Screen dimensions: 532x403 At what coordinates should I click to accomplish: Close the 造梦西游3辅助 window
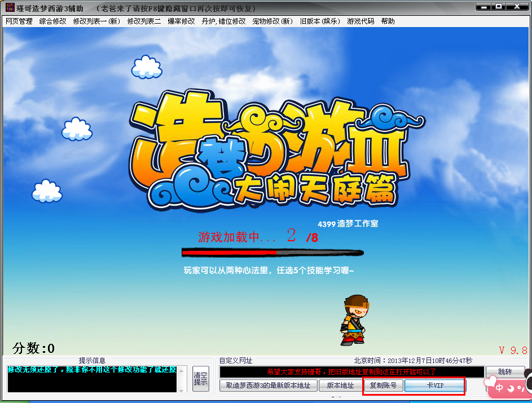pos(517,6)
